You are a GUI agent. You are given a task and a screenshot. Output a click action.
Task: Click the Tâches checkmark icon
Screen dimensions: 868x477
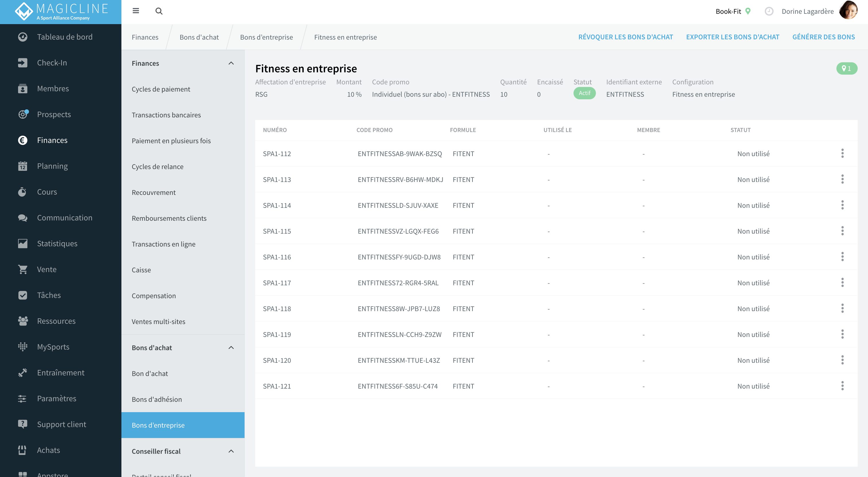23,295
